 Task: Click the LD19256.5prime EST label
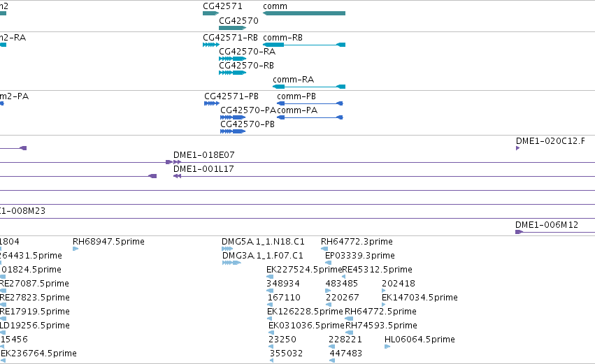coord(34,326)
